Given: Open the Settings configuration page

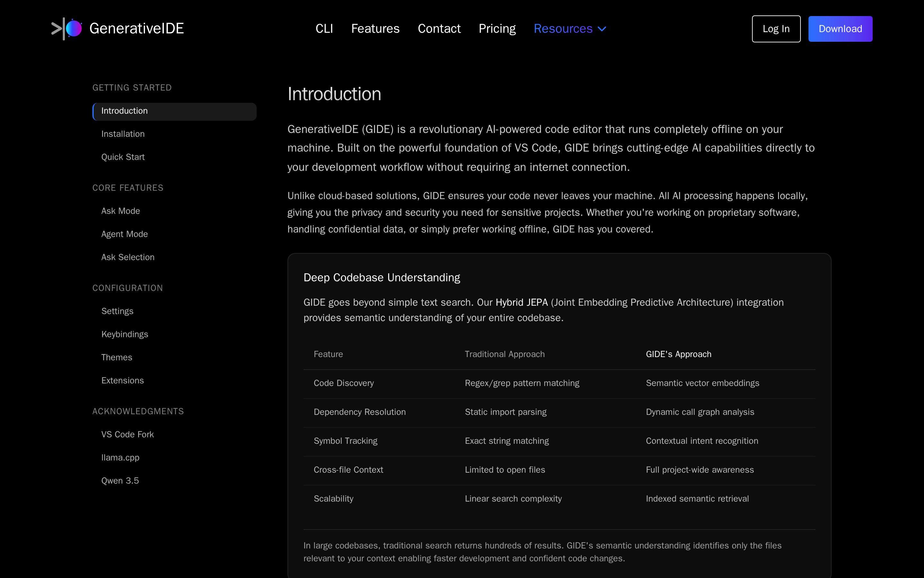Looking at the screenshot, I should 118,311.
